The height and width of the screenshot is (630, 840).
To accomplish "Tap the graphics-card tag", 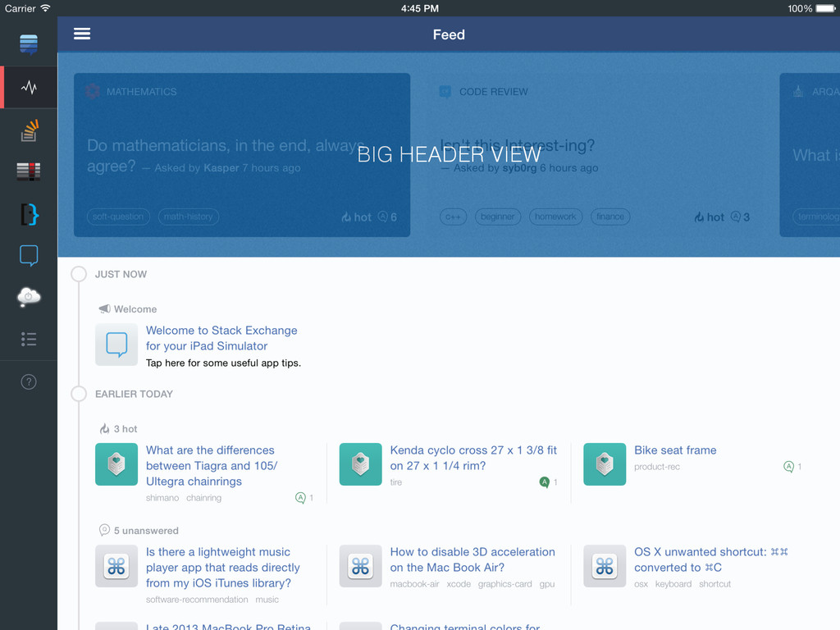I will (504, 584).
